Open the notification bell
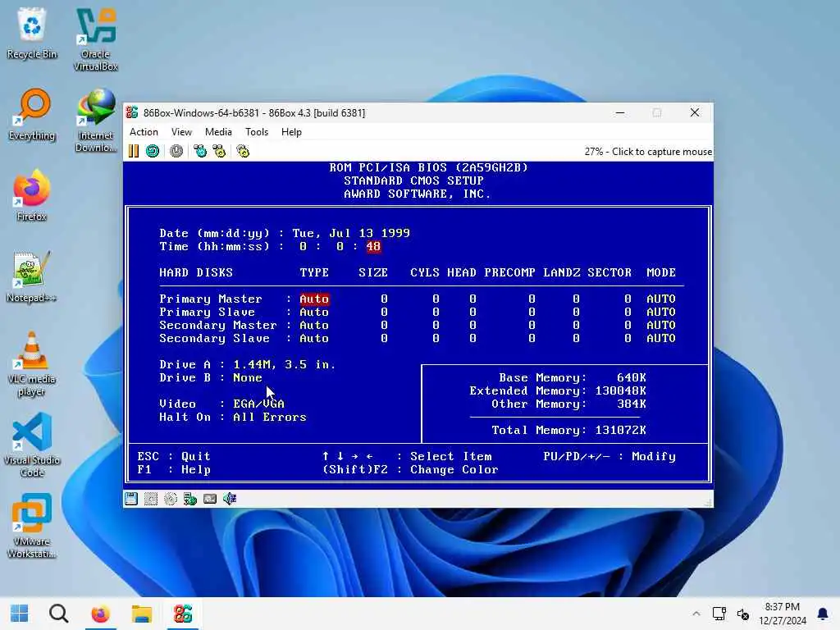 (x=823, y=614)
